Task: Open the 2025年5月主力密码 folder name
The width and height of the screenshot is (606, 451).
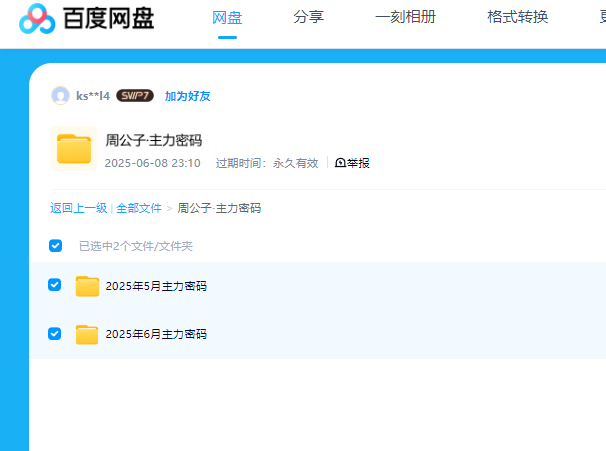Action: 156,286
